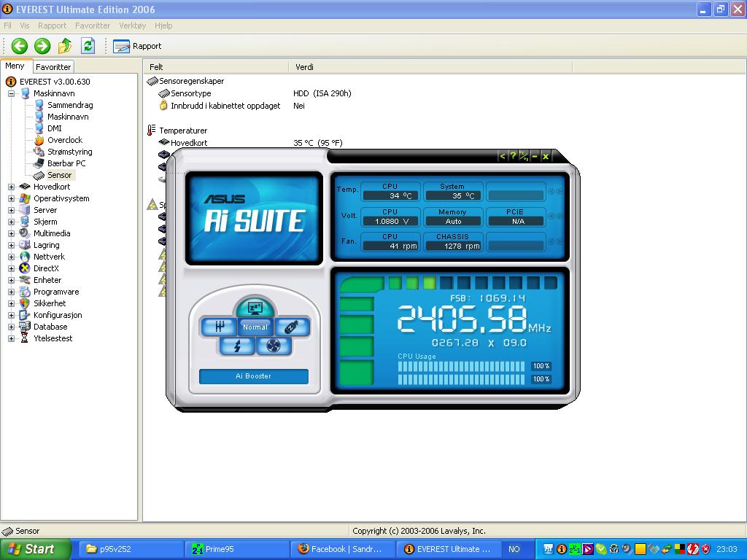
Task: Click the Verdi column header
Action: click(x=430, y=67)
